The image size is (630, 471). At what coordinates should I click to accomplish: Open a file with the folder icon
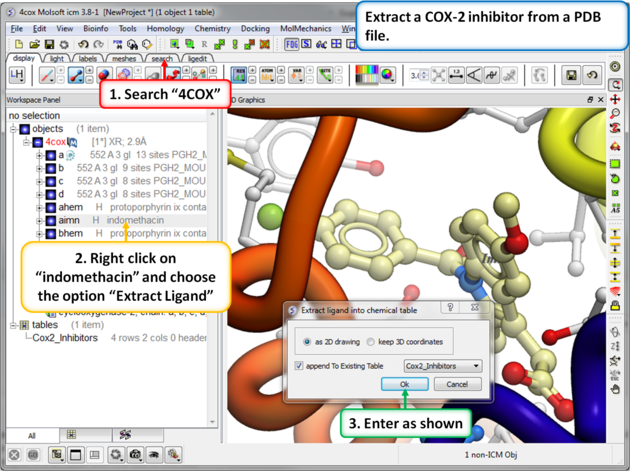pos(34,44)
